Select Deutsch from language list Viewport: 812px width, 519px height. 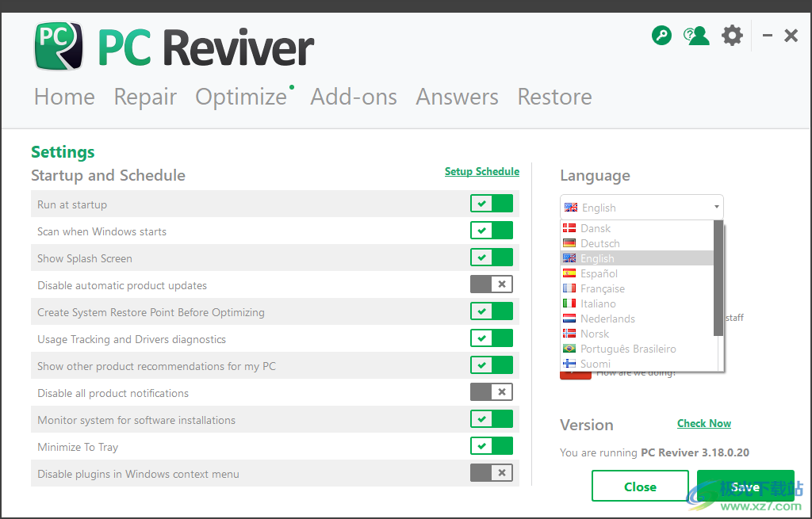[637, 243]
